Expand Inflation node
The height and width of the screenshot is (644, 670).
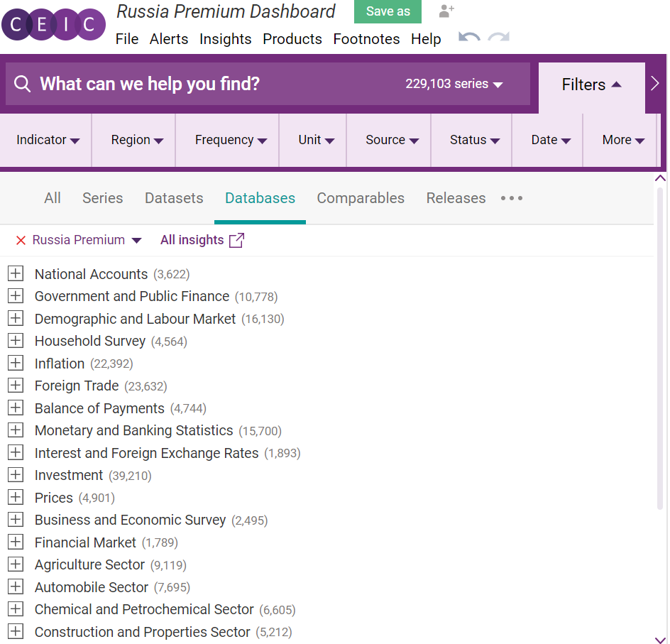[x=16, y=364]
